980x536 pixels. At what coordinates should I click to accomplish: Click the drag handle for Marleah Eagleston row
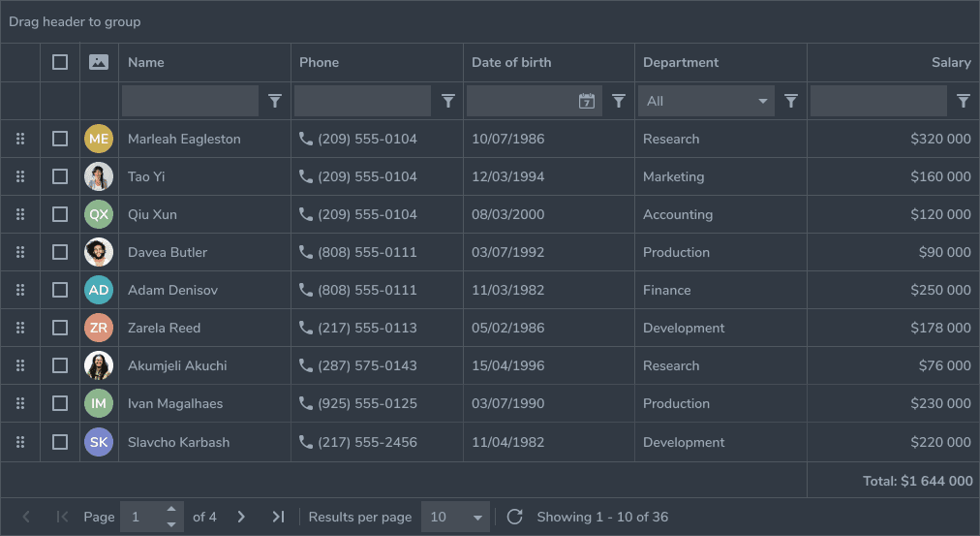pos(20,139)
